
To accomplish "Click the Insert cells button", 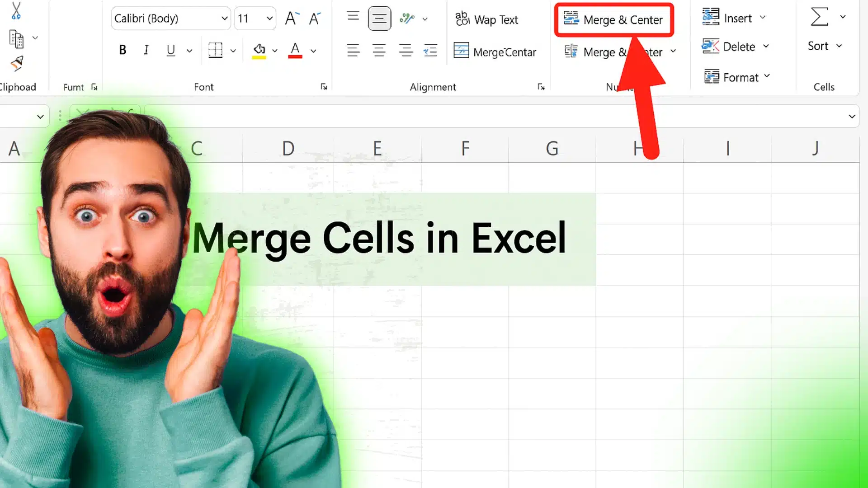I will 727,18.
